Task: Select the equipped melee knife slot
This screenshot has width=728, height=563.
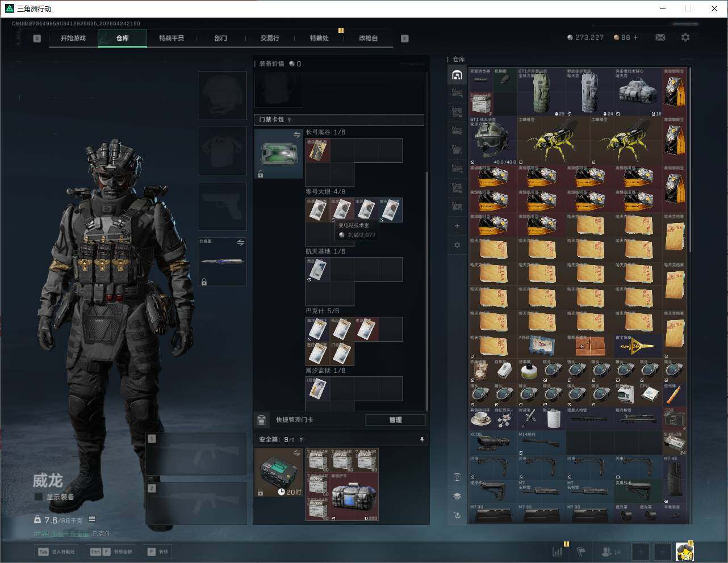Action: pyautogui.click(x=222, y=262)
